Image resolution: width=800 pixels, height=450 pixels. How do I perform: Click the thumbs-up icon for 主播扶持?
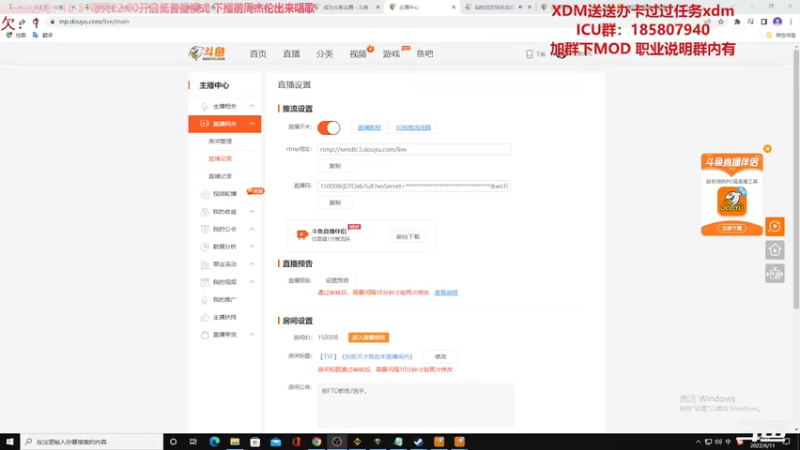click(x=205, y=317)
